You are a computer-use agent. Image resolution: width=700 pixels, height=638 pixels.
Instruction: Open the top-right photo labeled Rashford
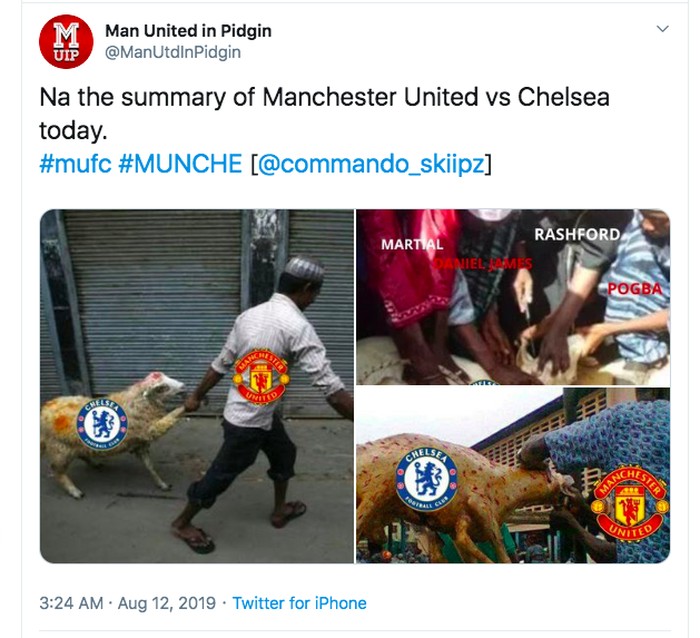pos(513,297)
